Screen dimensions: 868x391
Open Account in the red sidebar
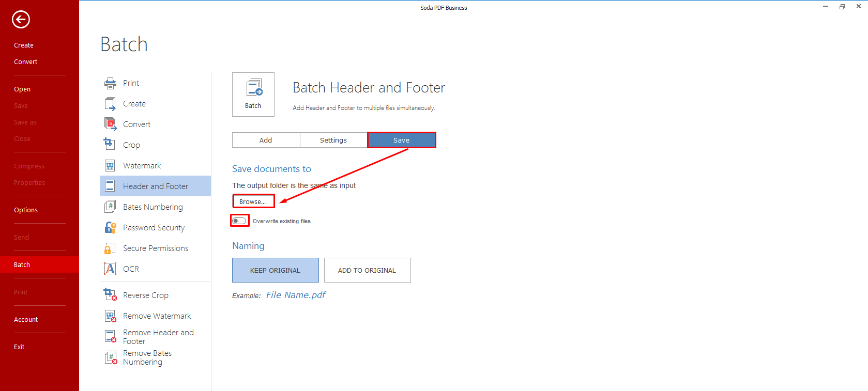26,320
